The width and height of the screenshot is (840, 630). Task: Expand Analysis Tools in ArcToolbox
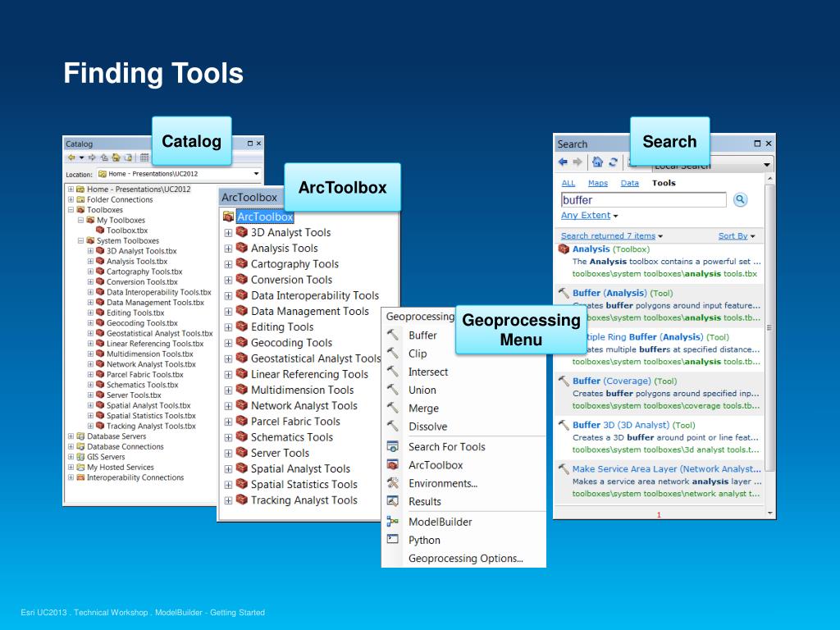click(x=228, y=249)
